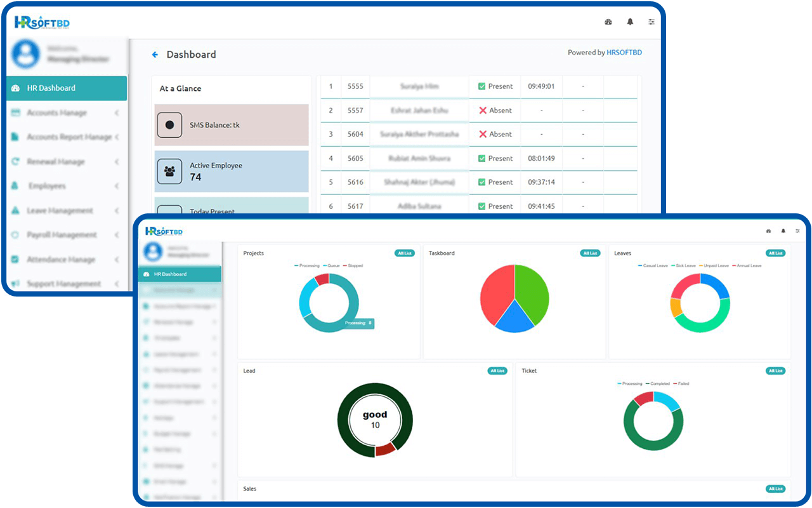Toggle the Sick Leave legend in the Leaves chart

(683, 265)
